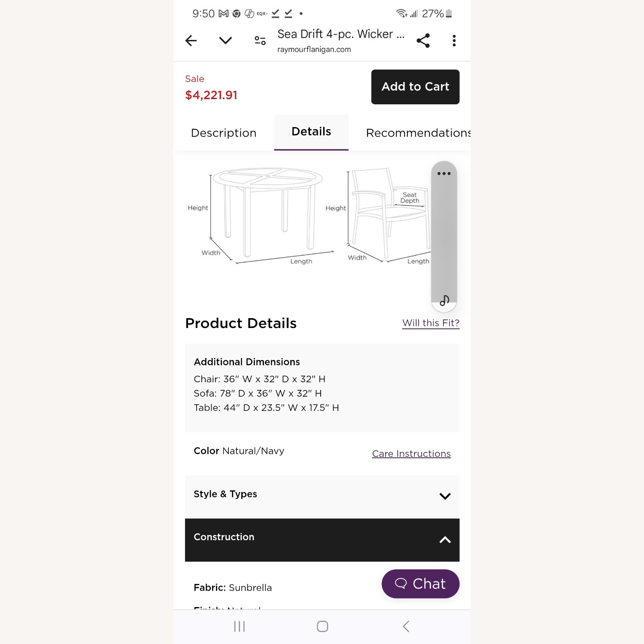Tap the minimize tab chevron icon
The image size is (644, 644).
[225, 41]
